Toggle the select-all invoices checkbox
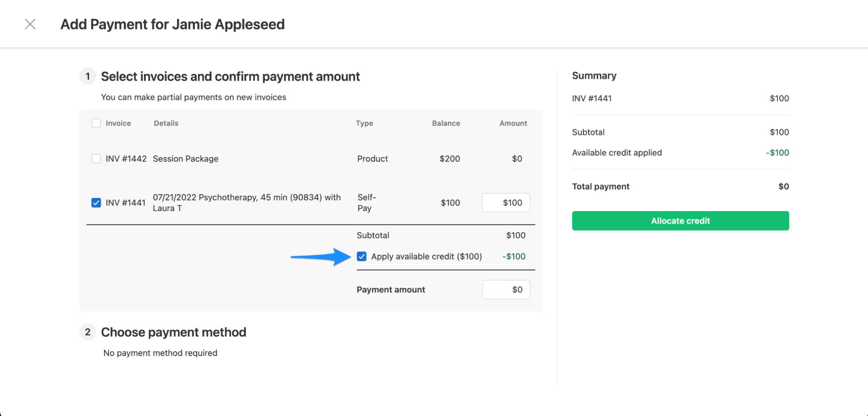 96,123
